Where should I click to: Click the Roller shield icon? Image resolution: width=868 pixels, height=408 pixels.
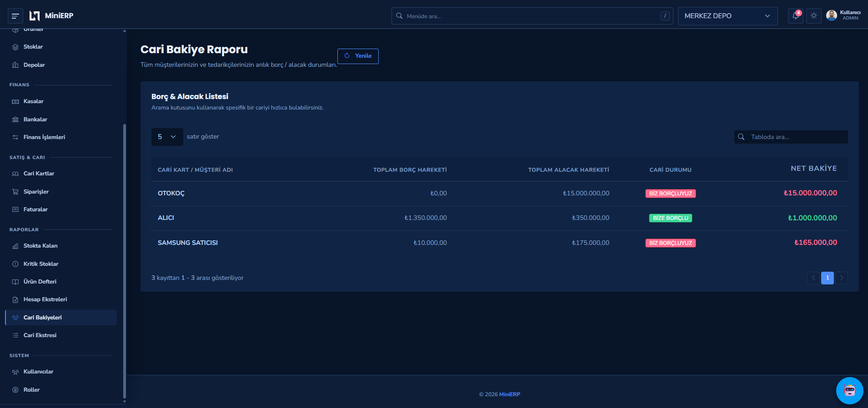pyautogui.click(x=15, y=390)
